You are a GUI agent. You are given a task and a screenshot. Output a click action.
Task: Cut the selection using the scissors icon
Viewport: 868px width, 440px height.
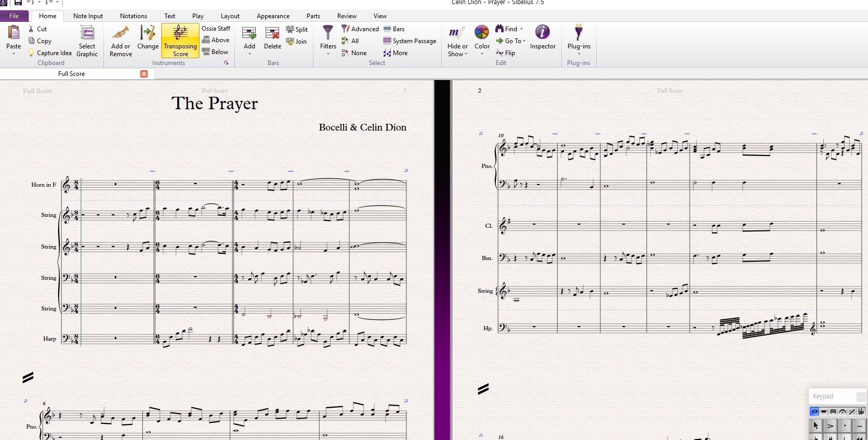31,29
